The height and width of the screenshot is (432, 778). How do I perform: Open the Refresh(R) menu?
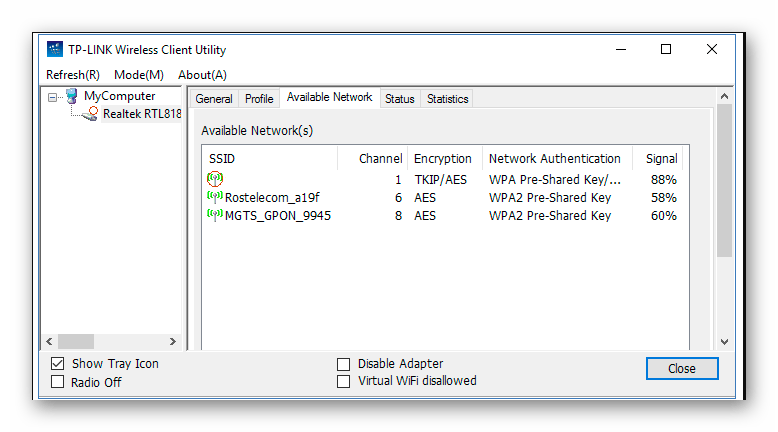[72, 75]
